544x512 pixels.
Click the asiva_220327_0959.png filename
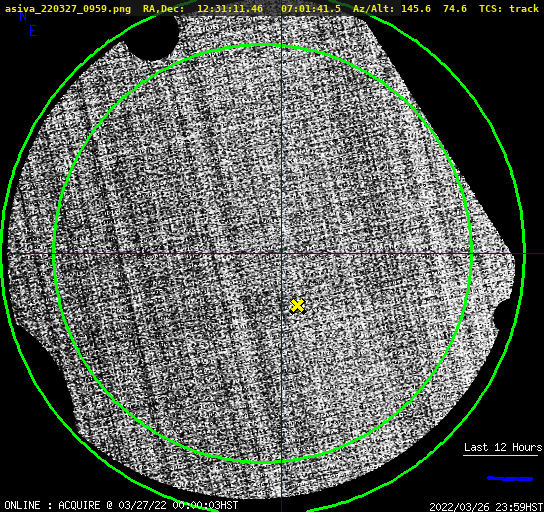pyautogui.click(x=68, y=9)
